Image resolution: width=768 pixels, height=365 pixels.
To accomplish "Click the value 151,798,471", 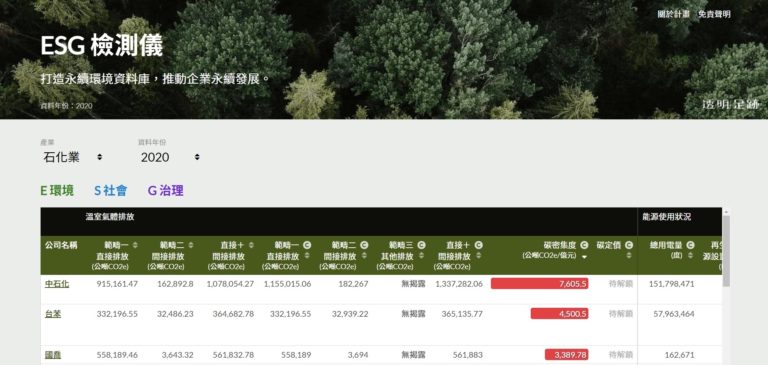I will (672, 284).
